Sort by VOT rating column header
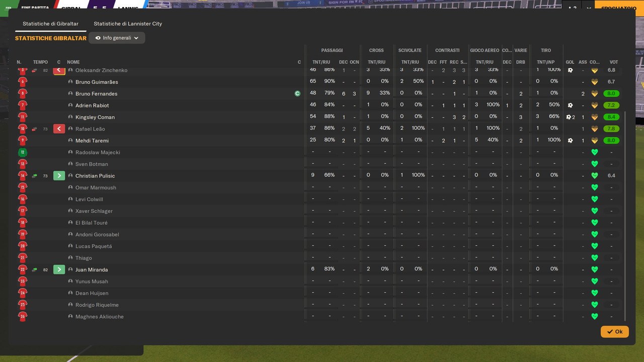The width and height of the screenshot is (644, 362). click(614, 62)
